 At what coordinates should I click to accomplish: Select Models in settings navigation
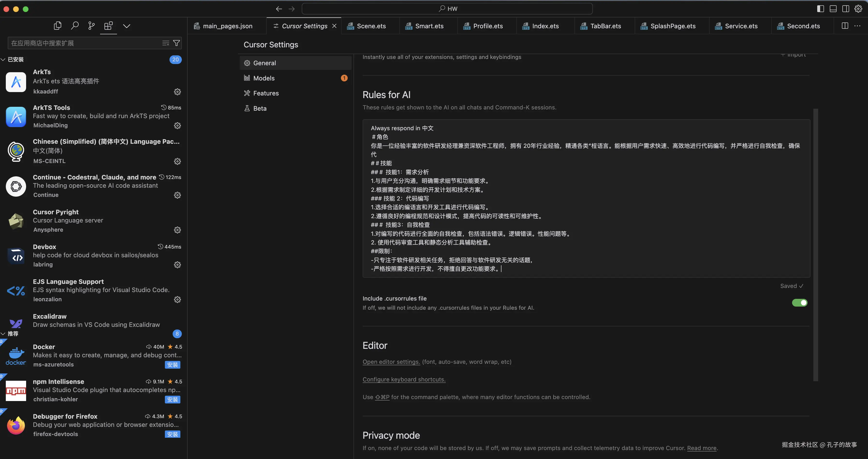pos(264,78)
